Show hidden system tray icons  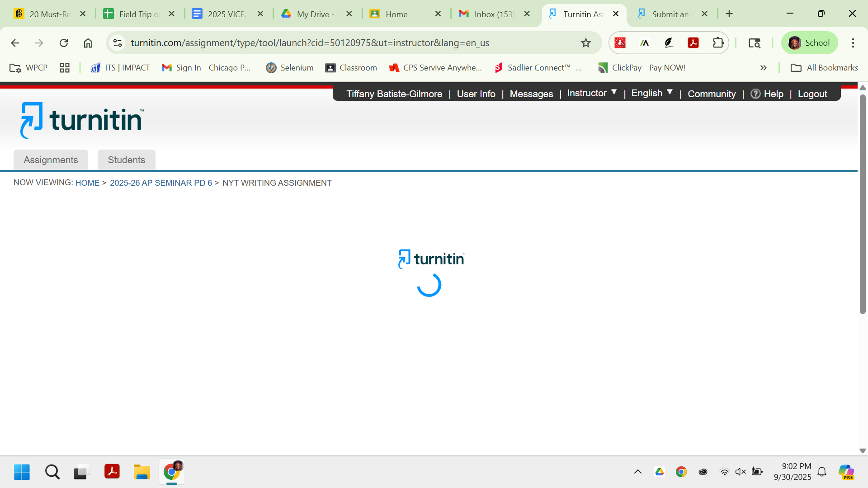tap(638, 472)
